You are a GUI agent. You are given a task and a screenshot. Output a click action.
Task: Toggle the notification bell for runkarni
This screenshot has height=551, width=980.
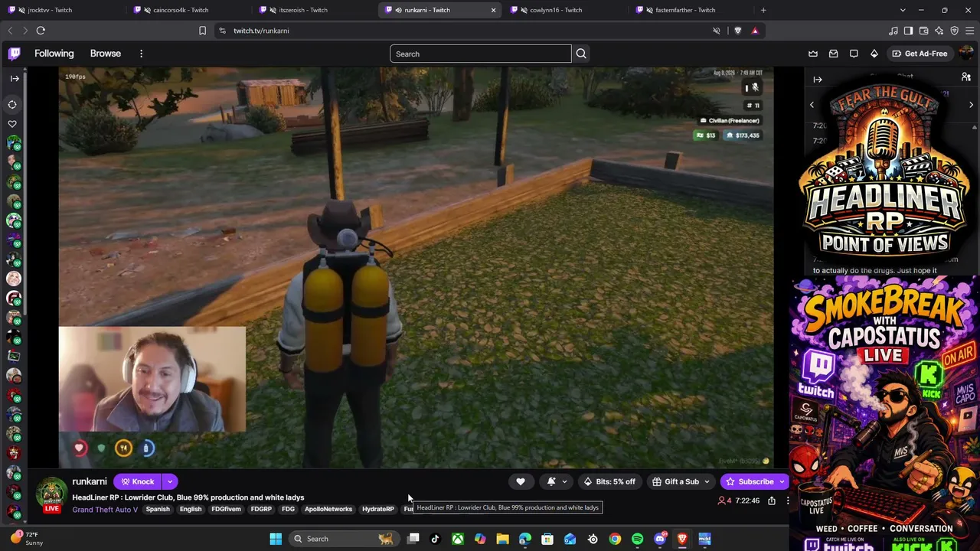551,481
